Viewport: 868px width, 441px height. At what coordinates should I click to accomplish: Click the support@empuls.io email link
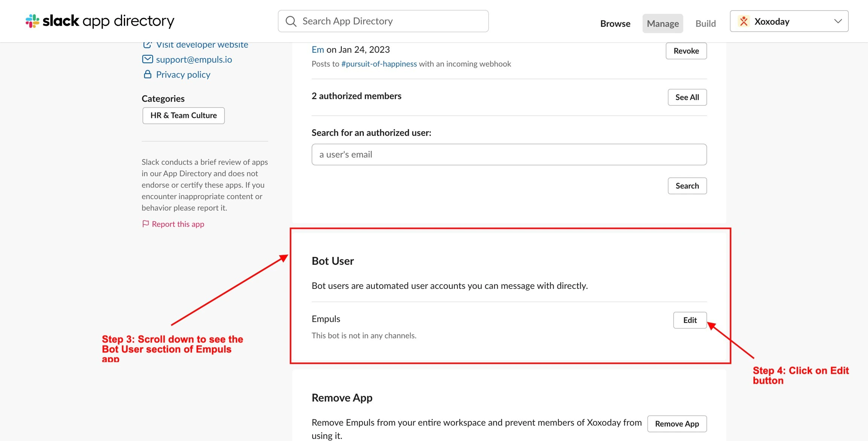pos(194,59)
